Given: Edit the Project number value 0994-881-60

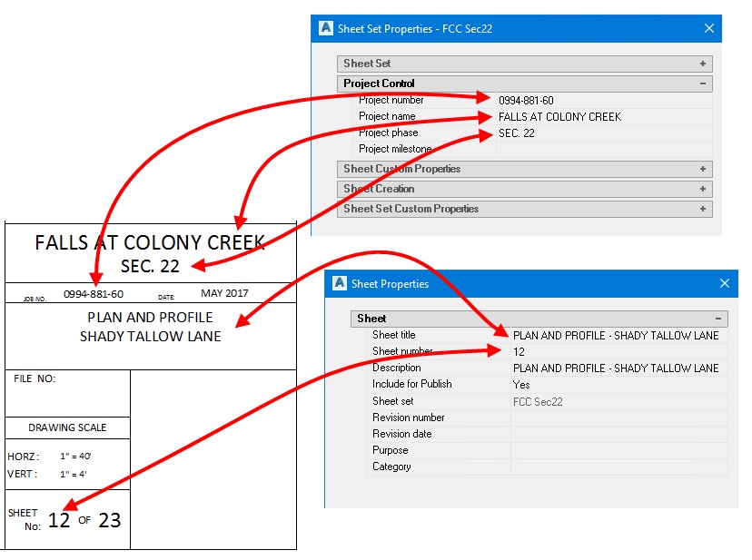Looking at the screenshot, I should coord(604,100).
